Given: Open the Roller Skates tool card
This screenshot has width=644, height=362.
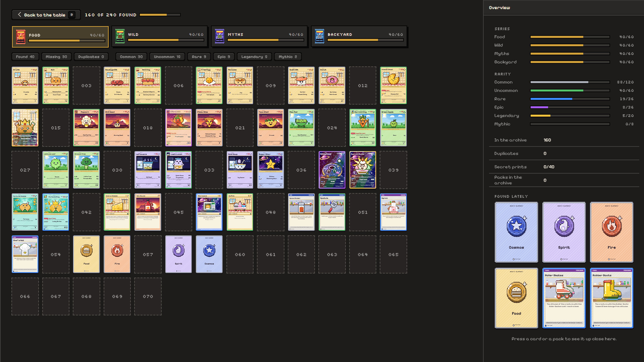Looking at the screenshot, I should [564, 298].
